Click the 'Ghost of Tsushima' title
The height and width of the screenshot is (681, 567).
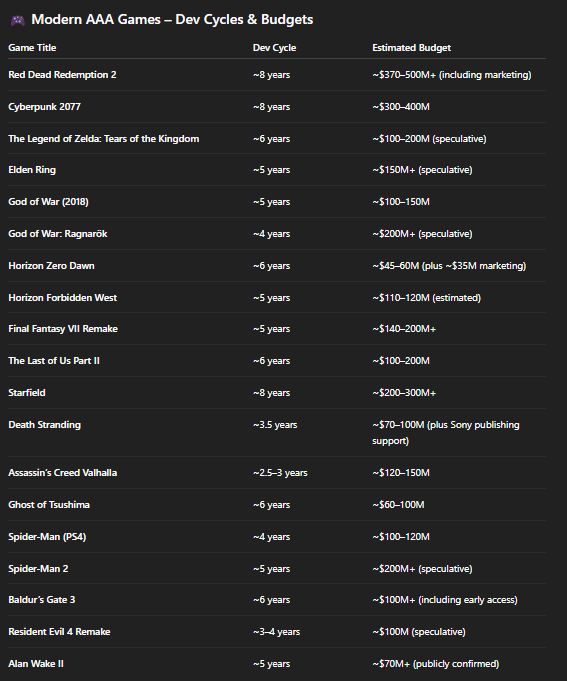point(49,505)
